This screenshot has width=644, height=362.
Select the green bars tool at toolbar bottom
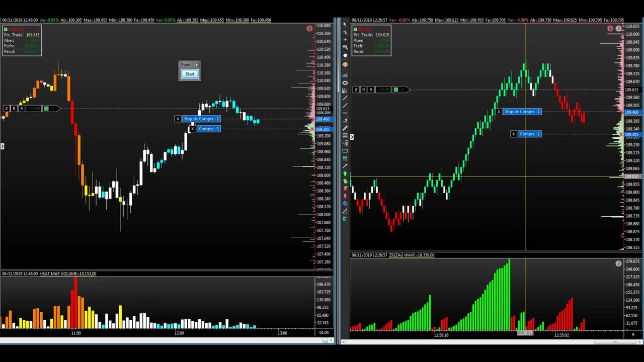(345, 219)
